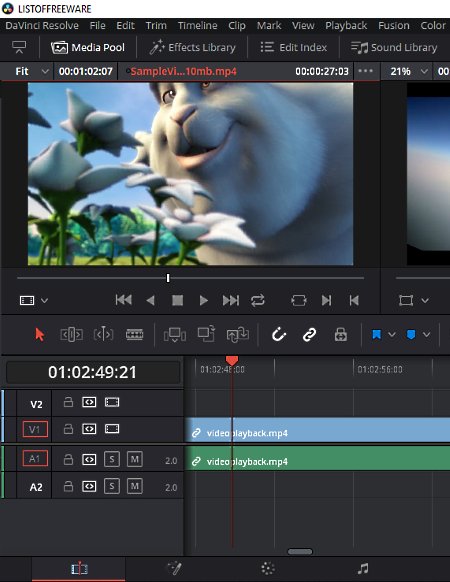
Task: Lock the V1 video track
Action: pyautogui.click(x=68, y=429)
